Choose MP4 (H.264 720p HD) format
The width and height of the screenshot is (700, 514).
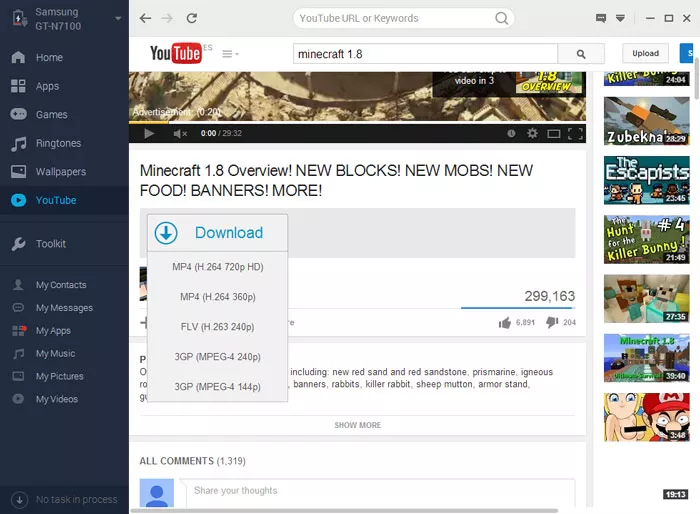click(x=217, y=267)
